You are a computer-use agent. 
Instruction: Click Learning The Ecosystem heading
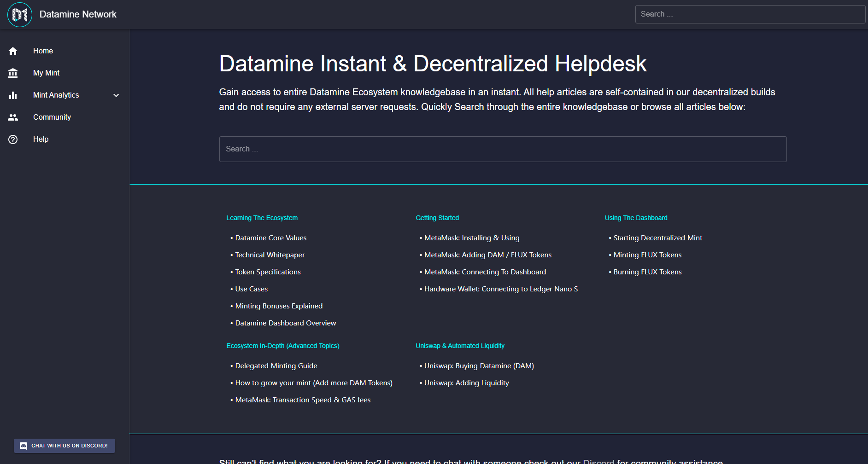tap(262, 218)
